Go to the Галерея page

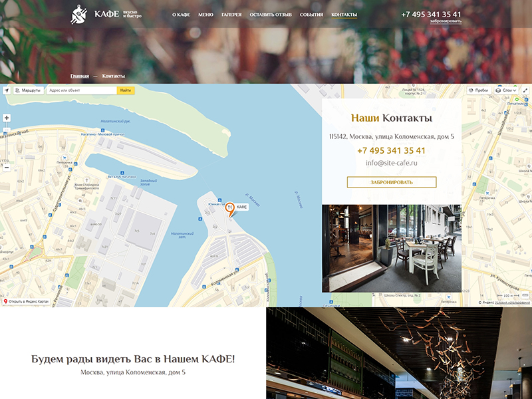coord(231,15)
